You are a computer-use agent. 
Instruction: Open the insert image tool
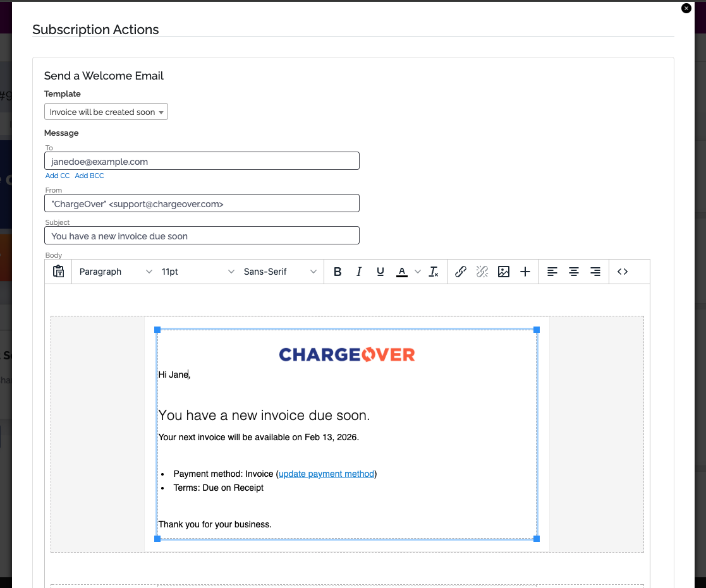[503, 272]
